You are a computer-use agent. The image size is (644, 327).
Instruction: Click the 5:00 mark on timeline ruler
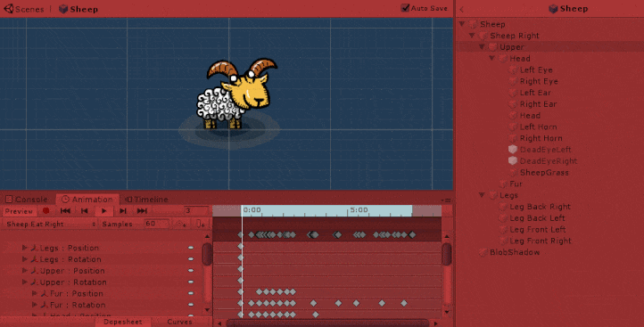pyautogui.click(x=359, y=210)
